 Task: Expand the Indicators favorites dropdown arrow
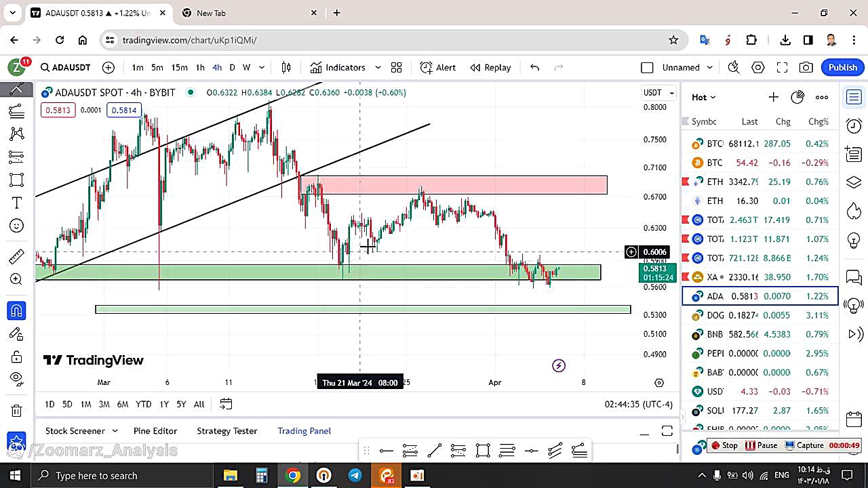point(378,67)
